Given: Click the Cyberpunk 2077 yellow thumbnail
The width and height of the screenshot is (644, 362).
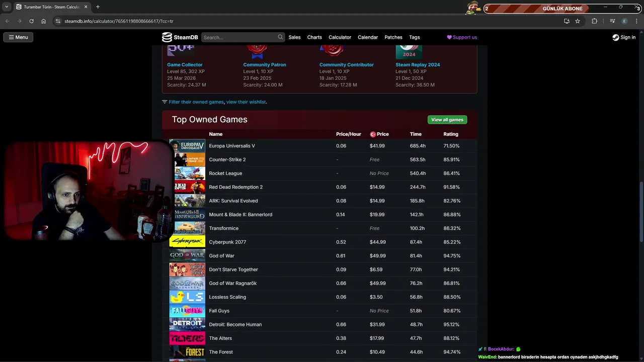Looking at the screenshot, I should click(187, 242).
